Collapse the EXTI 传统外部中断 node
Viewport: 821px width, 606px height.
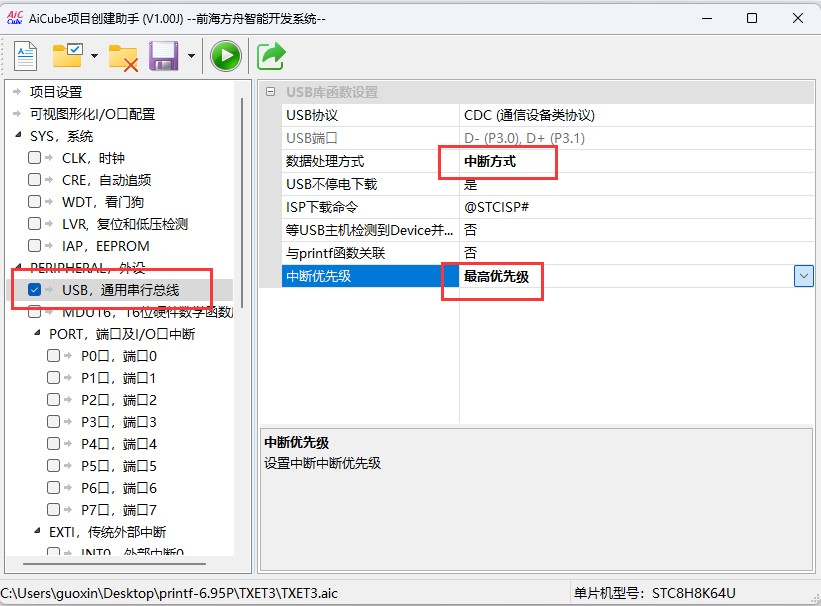point(37,532)
